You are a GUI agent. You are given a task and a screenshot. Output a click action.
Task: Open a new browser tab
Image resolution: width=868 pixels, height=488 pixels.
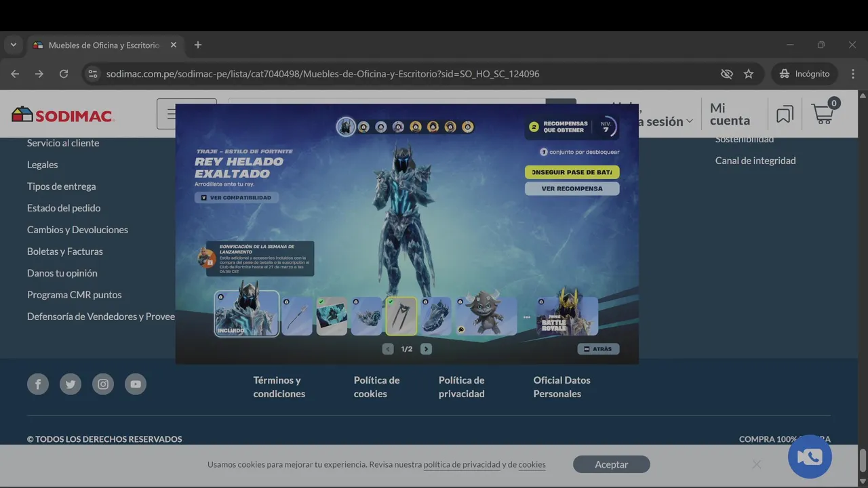pos(198,45)
